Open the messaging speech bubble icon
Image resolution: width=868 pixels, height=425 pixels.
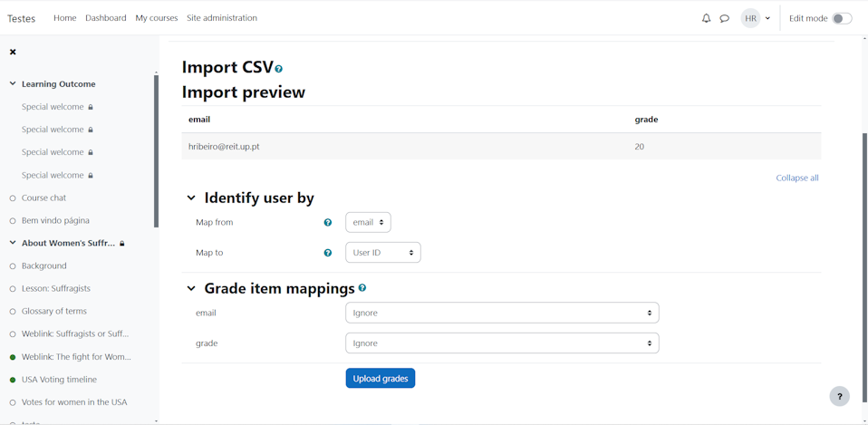point(724,18)
